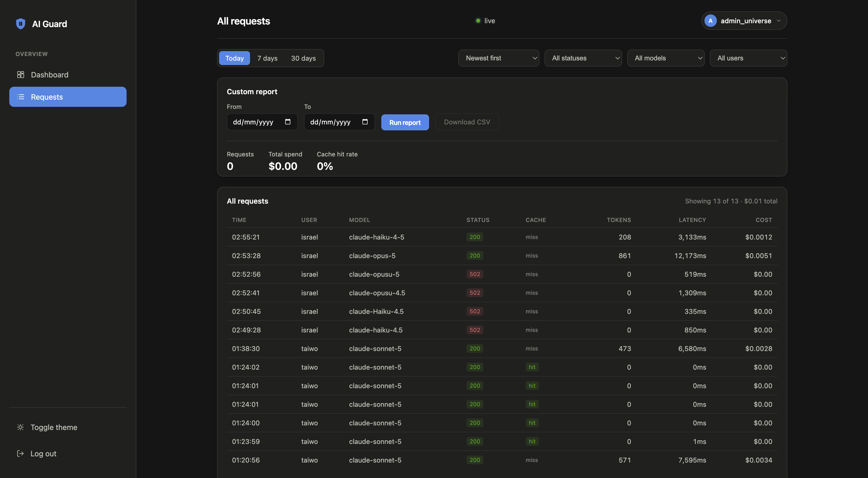The width and height of the screenshot is (868, 478).
Task: Click the hit cache badge at 01:24:02
Action: [x=532, y=367]
